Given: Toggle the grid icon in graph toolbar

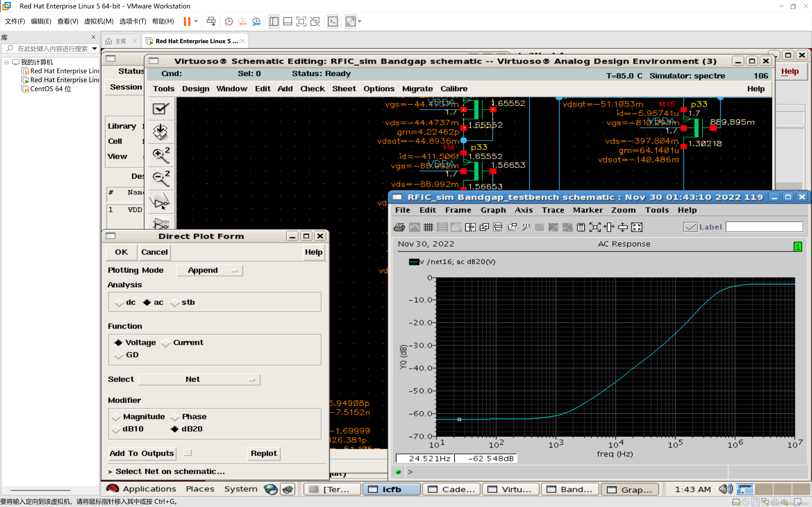Looking at the screenshot, I should click(428, 227).
